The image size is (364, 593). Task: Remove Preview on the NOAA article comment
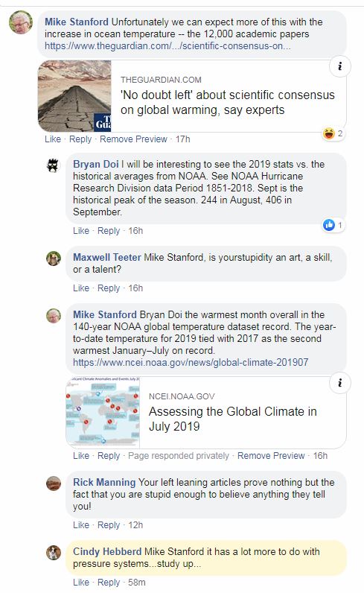tap(271, 456)
